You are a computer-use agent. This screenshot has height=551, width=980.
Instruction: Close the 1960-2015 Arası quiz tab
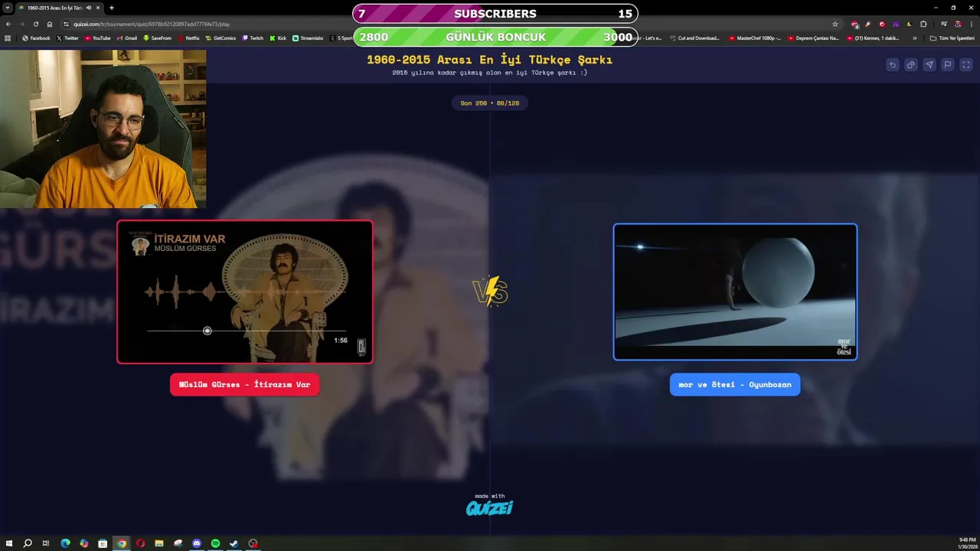pyautogui.click(x=98, y=8)
